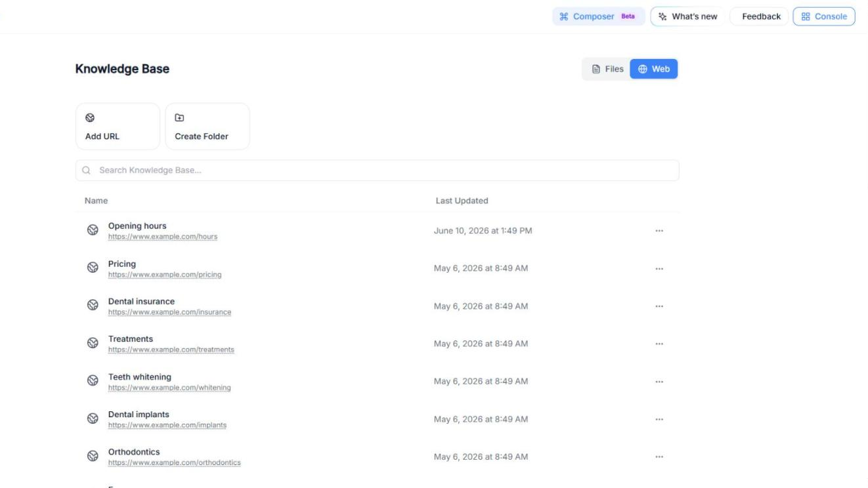868x488 pixels.
Task: Open the example.com/hours link
Action: pyautogui.click(x=163, y=237)
